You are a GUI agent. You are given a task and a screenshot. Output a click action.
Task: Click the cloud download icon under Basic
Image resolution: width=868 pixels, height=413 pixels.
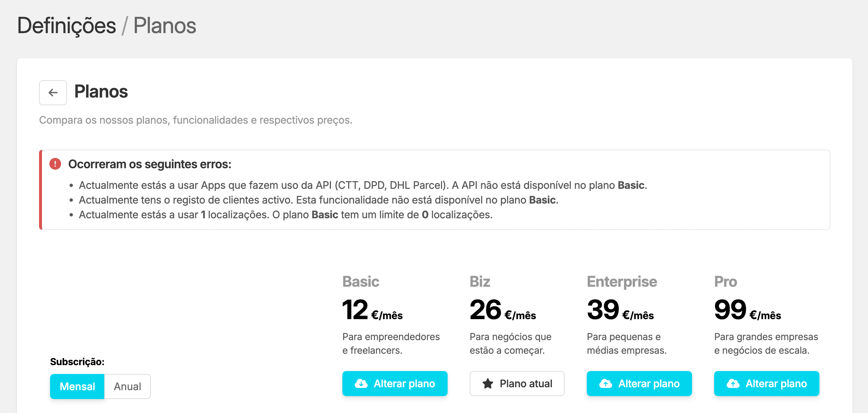pyautogui.click(x=361, y=384)
